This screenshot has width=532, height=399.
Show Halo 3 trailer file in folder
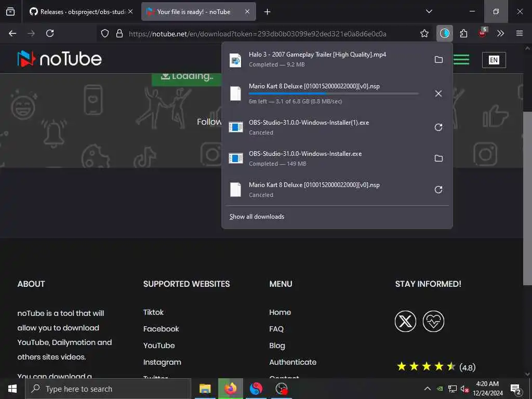[438, 60]
